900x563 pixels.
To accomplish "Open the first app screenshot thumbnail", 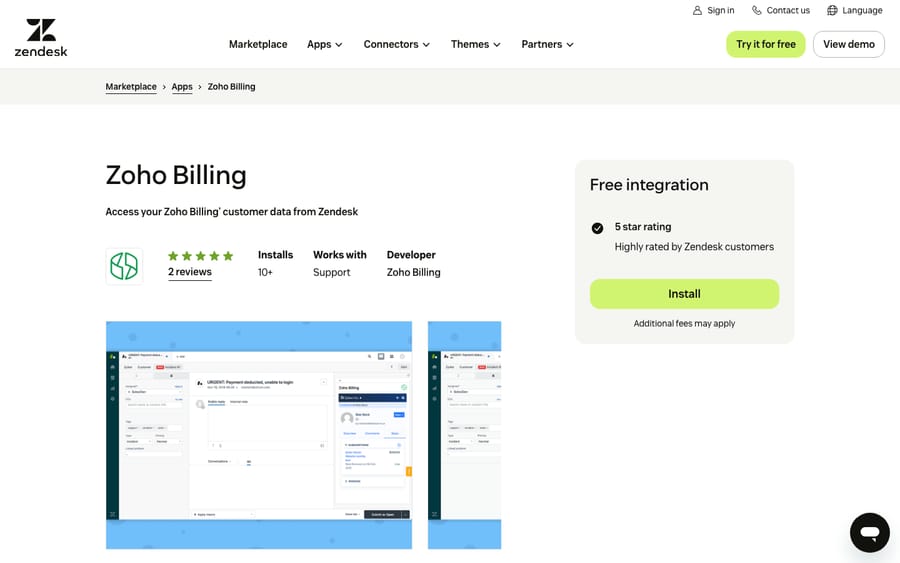I will pyautogui.click(x=259, y=435).
